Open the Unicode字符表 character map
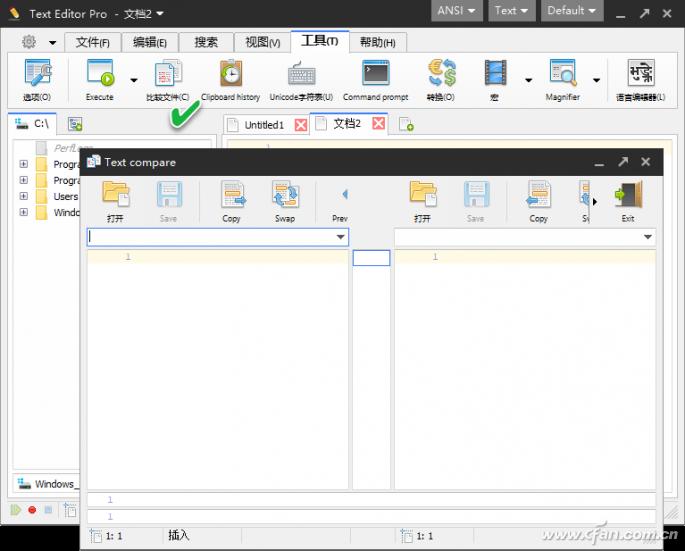The image size is (685, 551). [x=301, y=80]
